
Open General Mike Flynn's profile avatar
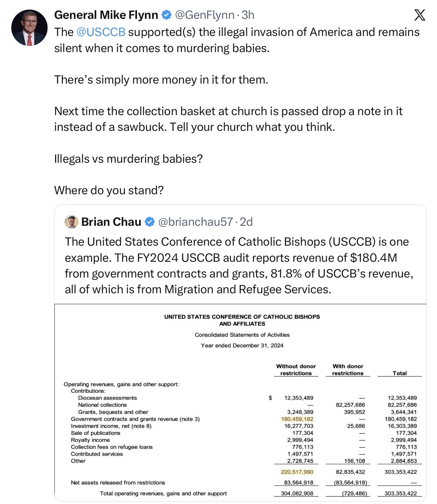(29, 28)
